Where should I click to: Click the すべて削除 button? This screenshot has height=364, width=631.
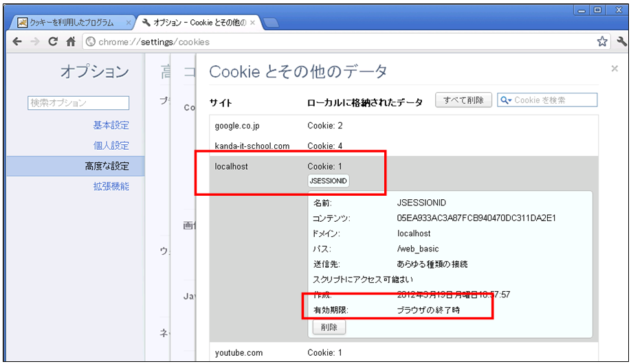(463, 100)
